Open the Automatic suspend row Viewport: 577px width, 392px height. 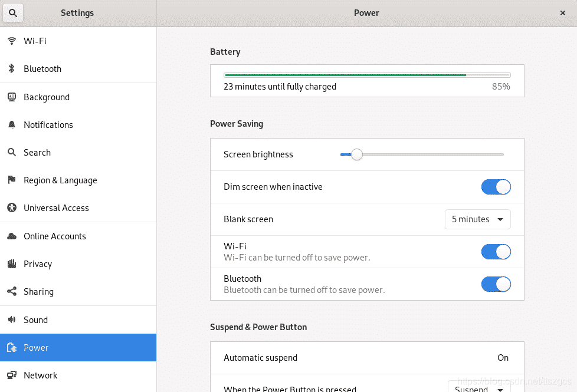coord(367,358)
